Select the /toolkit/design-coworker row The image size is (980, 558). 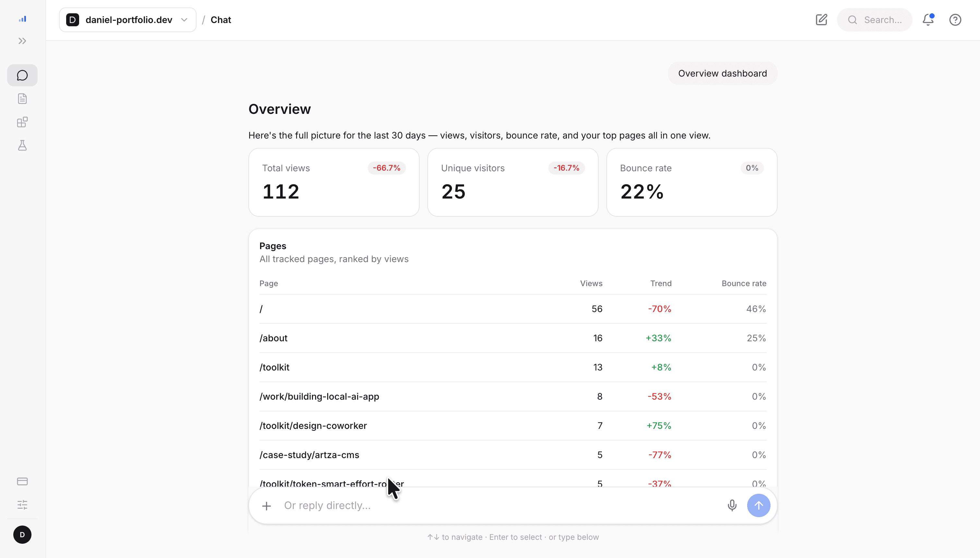pyautogui.click(x=512, y=425)
